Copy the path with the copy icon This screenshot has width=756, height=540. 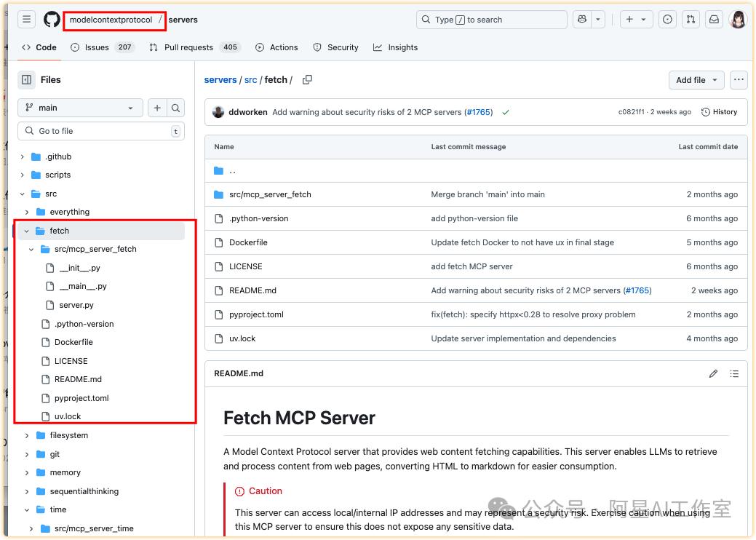[307, 79]
